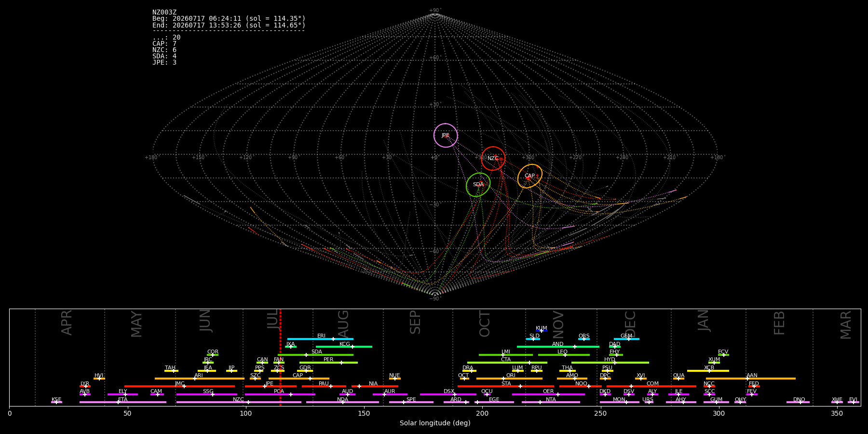Image resolution: width=868 pixels, height=434 pixels.
Task: Click the HYD shower bar in timeline
Action: 610,363
